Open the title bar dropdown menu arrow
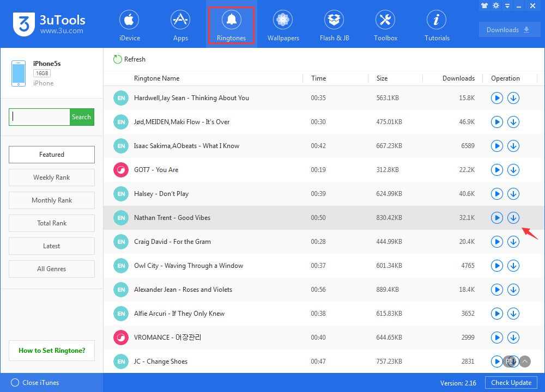Screen dimensions: 545x392 507,6
